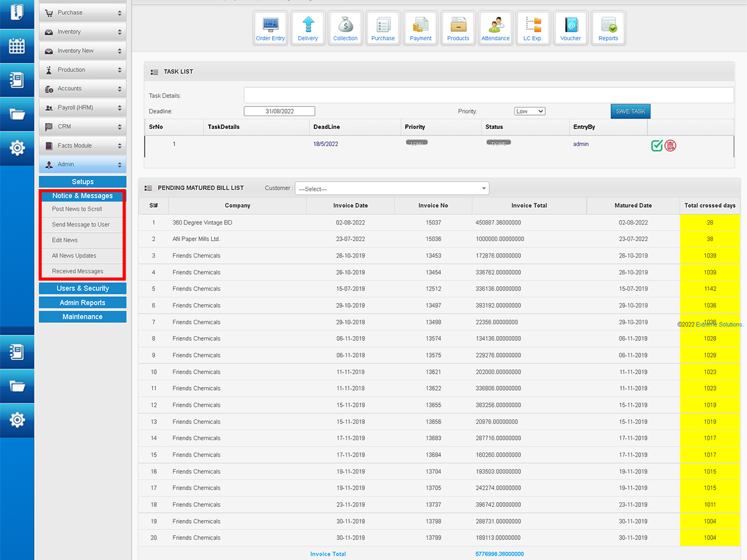Open the Priority dropdown set to Low
Image resolution: width=747 pixels, height=560 pixels.
click(x=530, y=111)
